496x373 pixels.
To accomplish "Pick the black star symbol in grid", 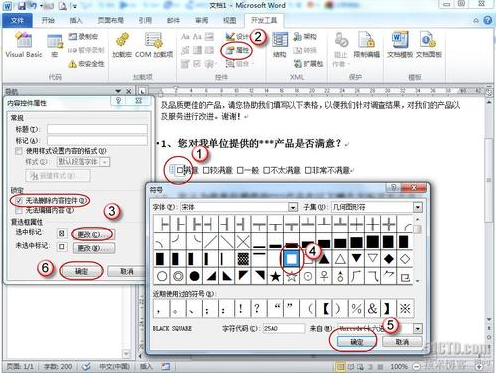I will [x=275, y=276].
